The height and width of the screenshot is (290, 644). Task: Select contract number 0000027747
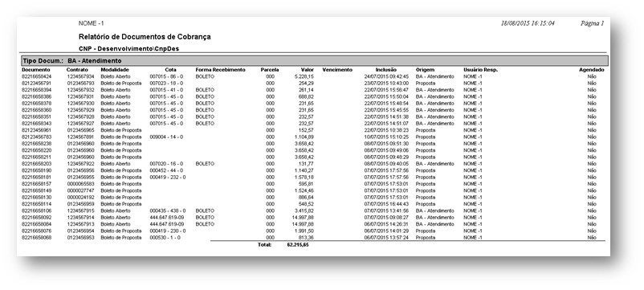pos(80,190)
